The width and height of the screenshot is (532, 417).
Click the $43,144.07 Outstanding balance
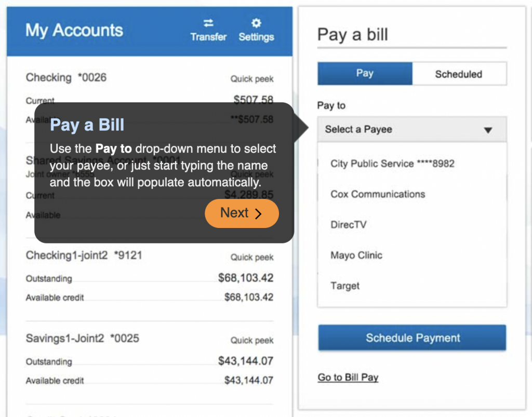coord(246,361)
